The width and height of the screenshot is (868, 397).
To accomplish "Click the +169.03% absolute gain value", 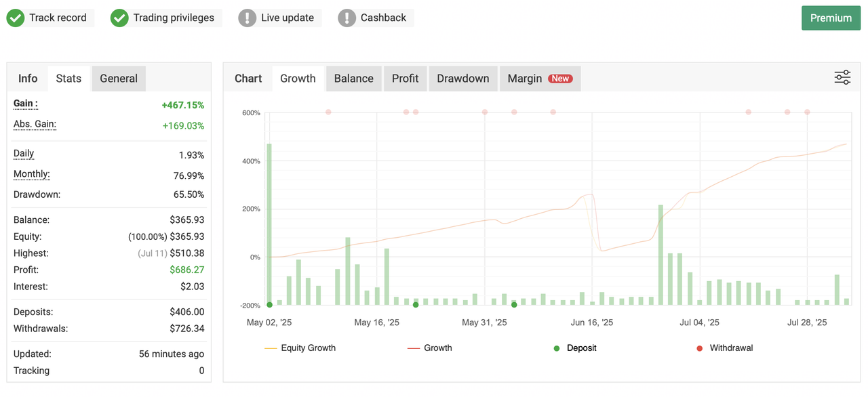I will coord(183,126).
